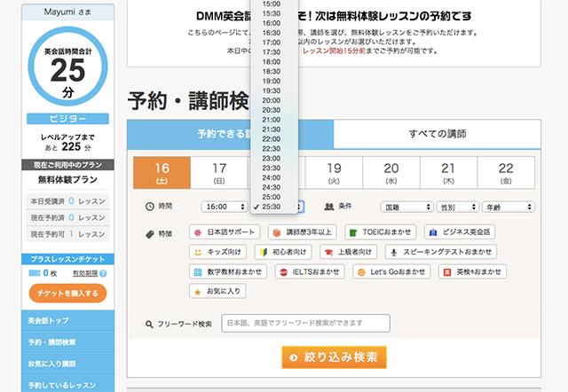This screenshot has width=568, height=392.
Task: Click the 現在予約可 1 レッスン row
Action: point(67,234)
